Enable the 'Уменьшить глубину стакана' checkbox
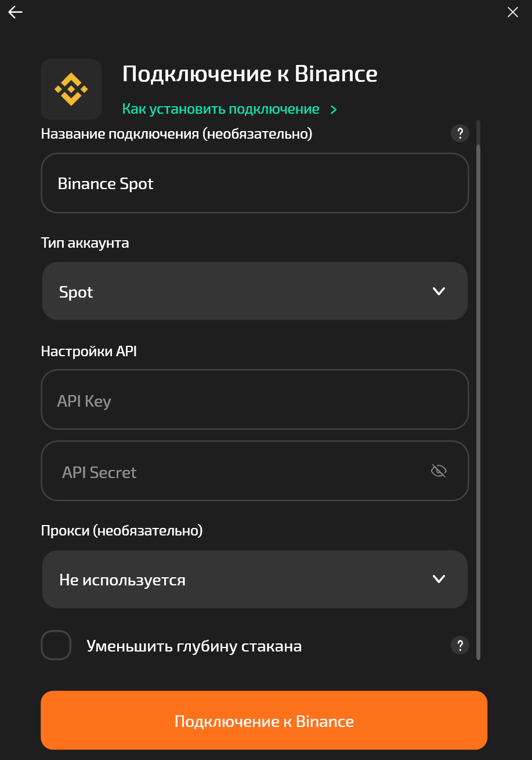This screenshot has width=532, height=760. [56, 645]
